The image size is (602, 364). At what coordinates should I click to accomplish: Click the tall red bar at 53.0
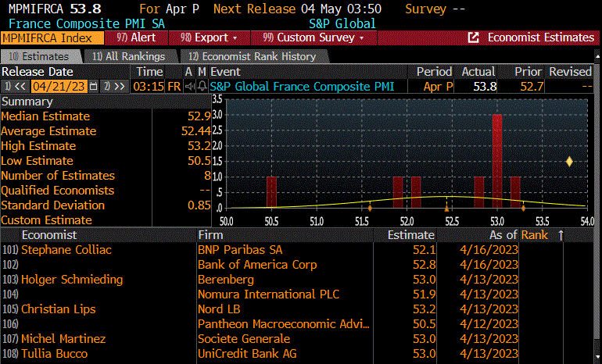[x=497, y=161]
